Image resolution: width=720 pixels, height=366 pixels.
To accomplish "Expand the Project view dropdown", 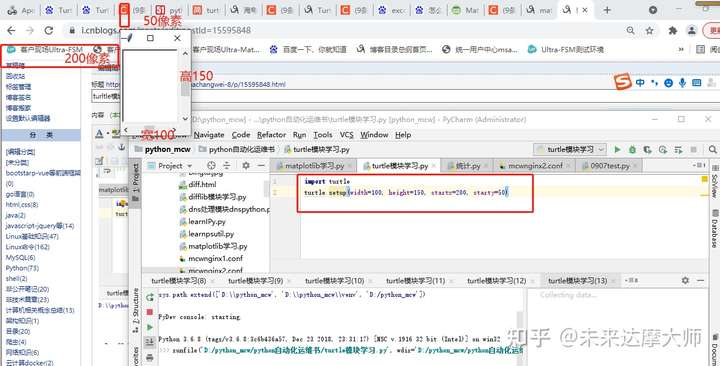I will coord(190,166).
